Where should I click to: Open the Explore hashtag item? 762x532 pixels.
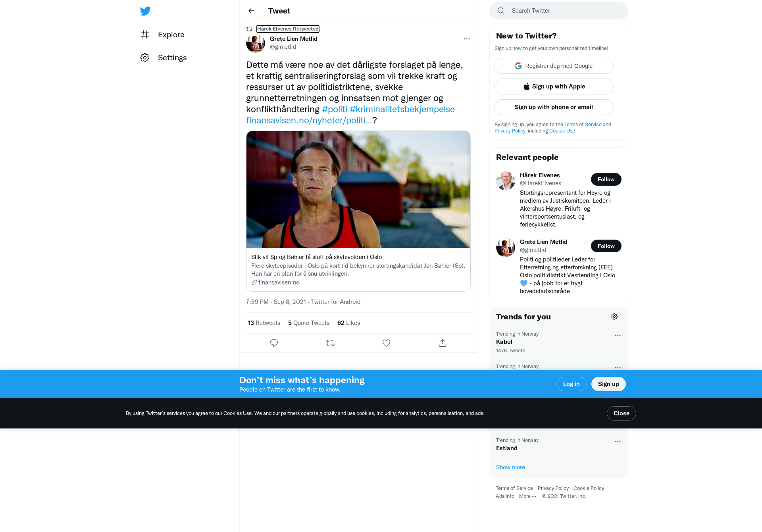[x=162, y=35]
